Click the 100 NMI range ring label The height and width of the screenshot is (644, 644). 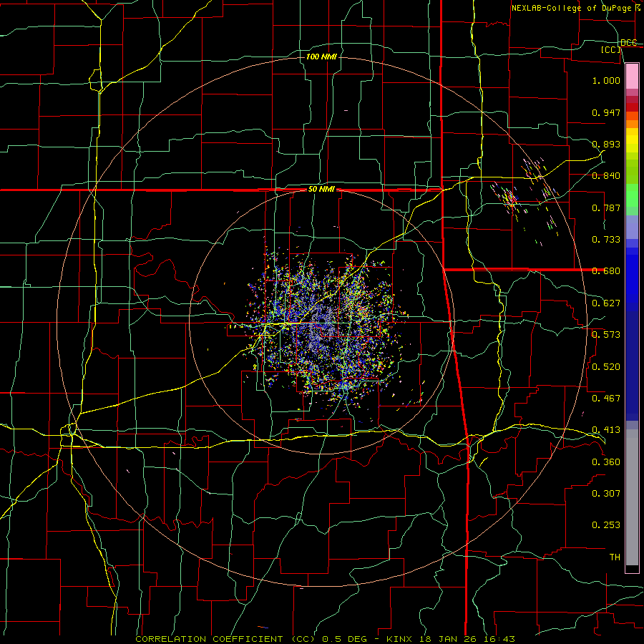[x=321, y=57]
